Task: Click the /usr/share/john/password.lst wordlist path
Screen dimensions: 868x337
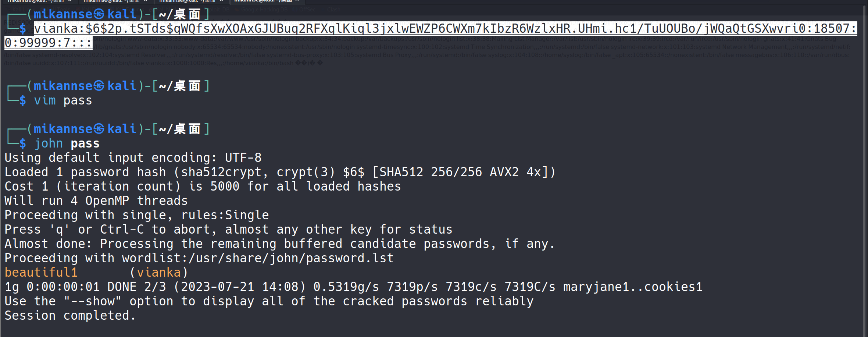Action: [x=291, y=258]
